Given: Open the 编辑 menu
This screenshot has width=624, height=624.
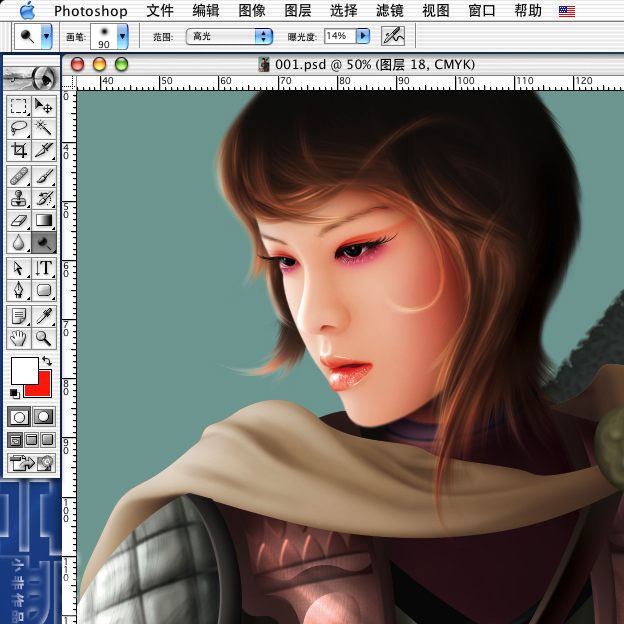Looking at the screenshot, I should tap(206, 11).
